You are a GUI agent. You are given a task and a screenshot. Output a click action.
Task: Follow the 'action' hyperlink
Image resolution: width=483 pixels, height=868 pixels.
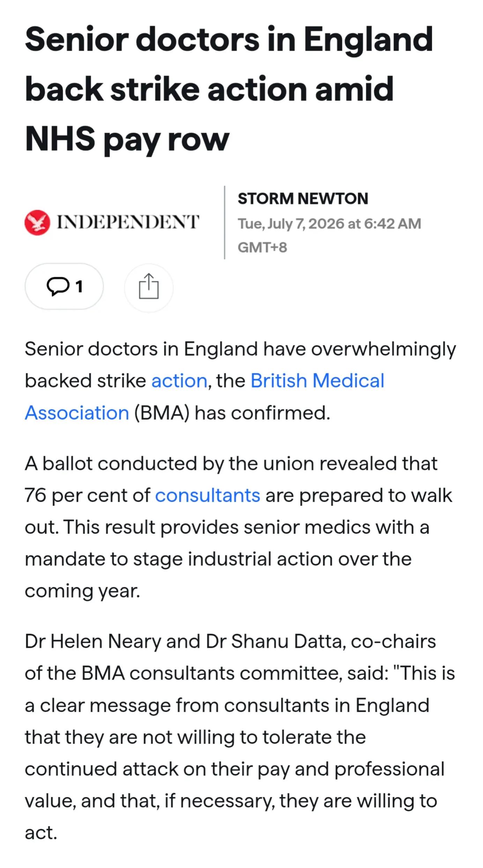[x=179, y=381]
